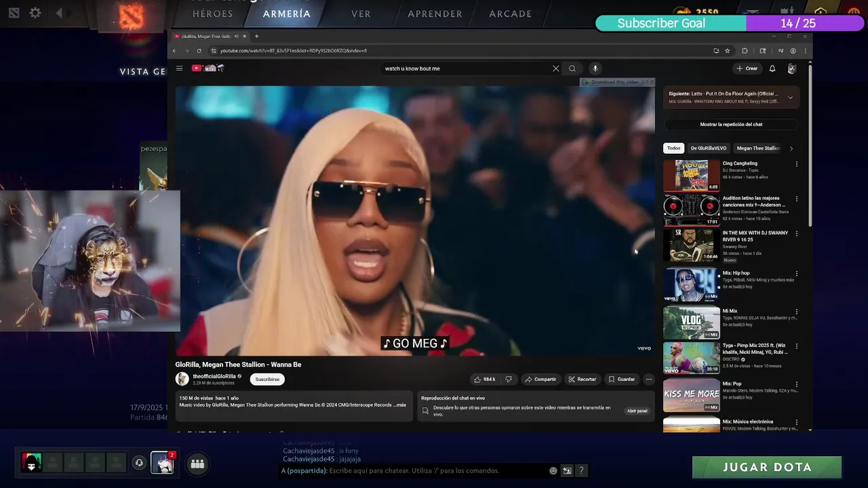Click JUGAR DOTA button
The width and height of the screenshot is (868, 488).
767,467
